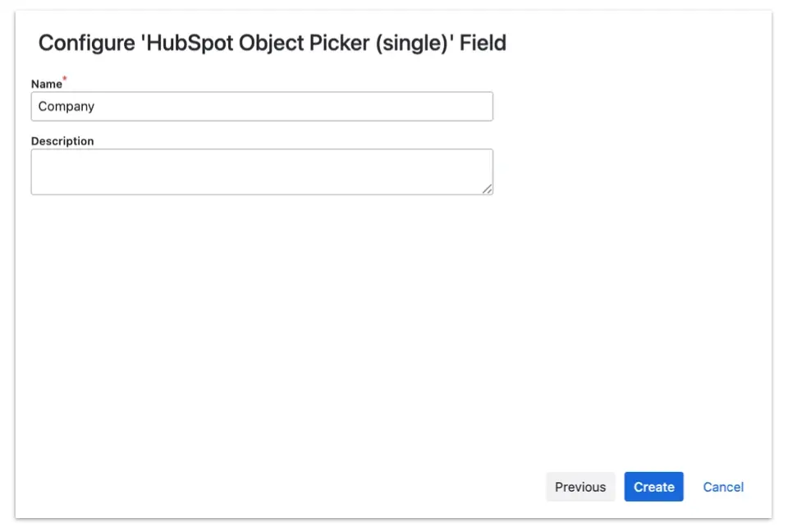The width and height of the screenshot is (788, 532).
Task: Select the Name input containing 'Company'
Action: (x=262, y=106)
